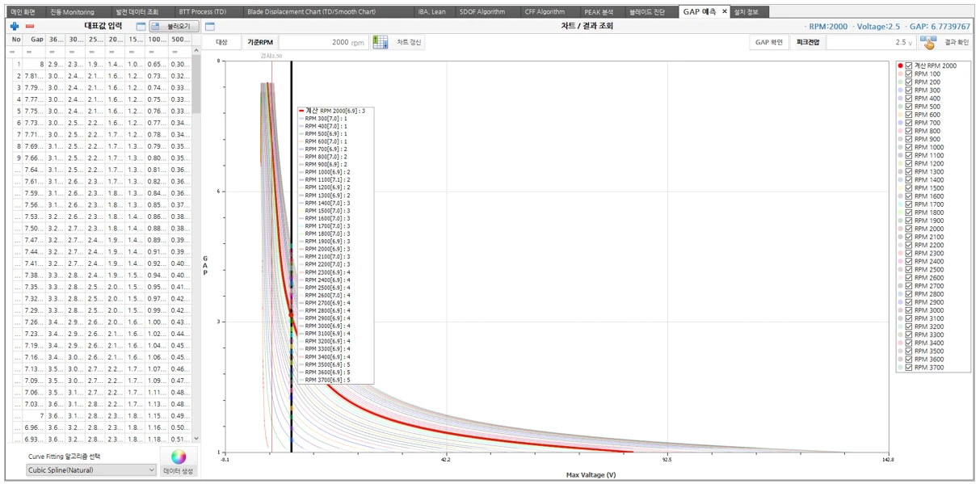Click the Max Valtage (V) axis label
980x484 pixels.
coord(591,475)
